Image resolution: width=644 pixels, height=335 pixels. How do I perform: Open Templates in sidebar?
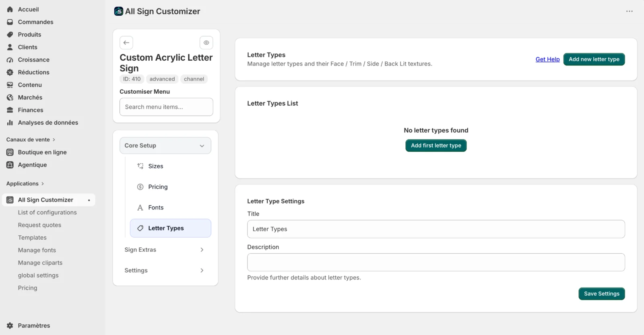tap(32, 238)
